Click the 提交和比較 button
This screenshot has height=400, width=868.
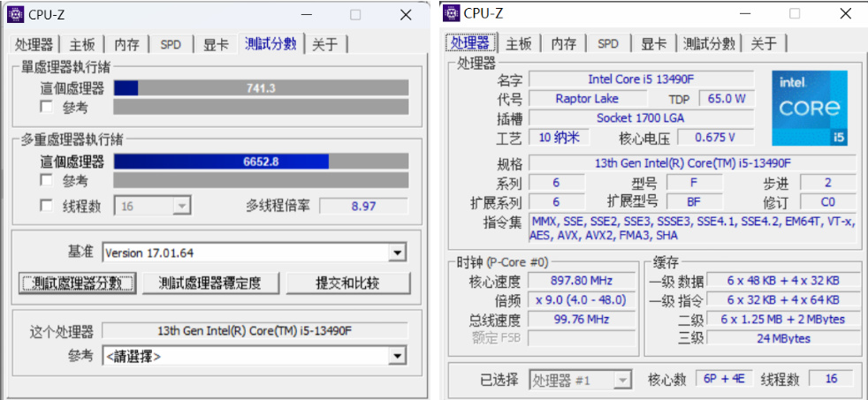coord(348,283)
